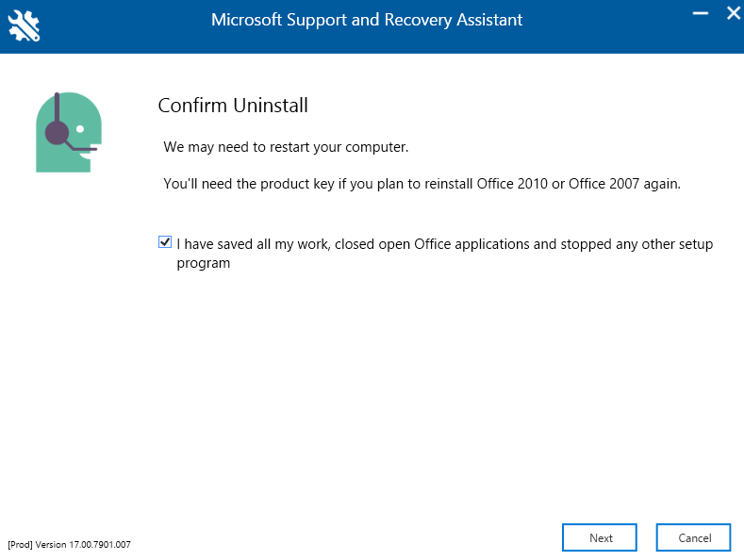Close the Support and Recovery Assistant window
This screenshot has width=744, height=560.
pos(734,13)
